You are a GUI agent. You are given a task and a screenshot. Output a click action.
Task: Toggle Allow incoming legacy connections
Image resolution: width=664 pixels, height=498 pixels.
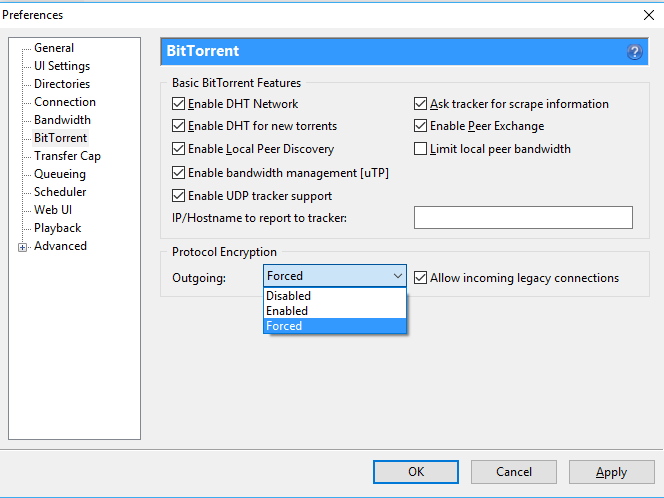click(x=420, y=278)
